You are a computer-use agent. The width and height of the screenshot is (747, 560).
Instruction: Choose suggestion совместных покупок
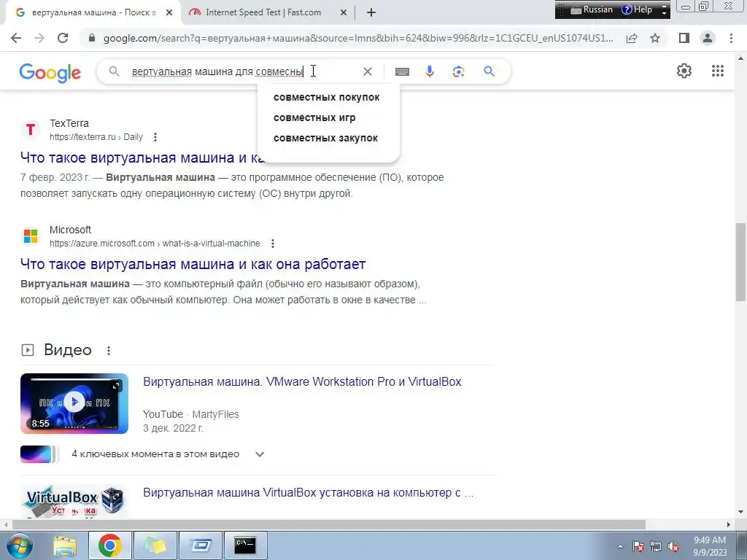pos(326,97)
